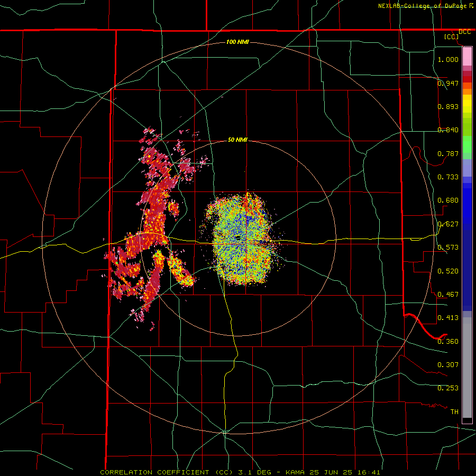Select the 0.520 scale label
The image size is (476, 476).
(448, 271)
